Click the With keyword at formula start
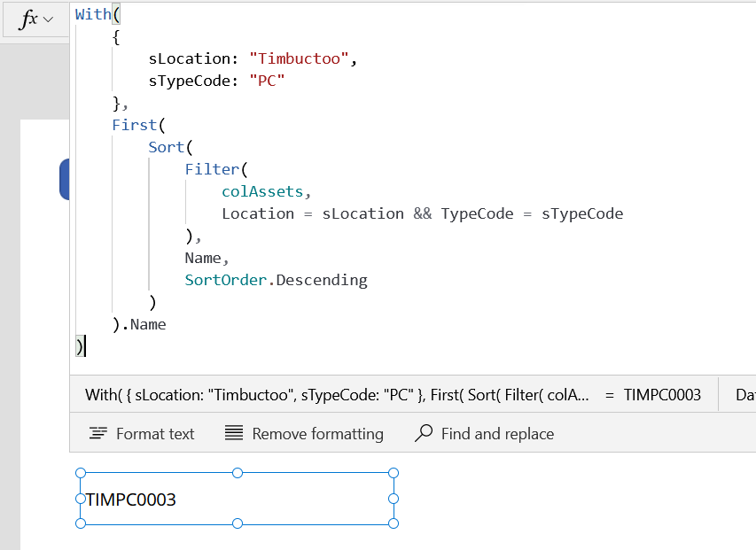 (92, 14)
